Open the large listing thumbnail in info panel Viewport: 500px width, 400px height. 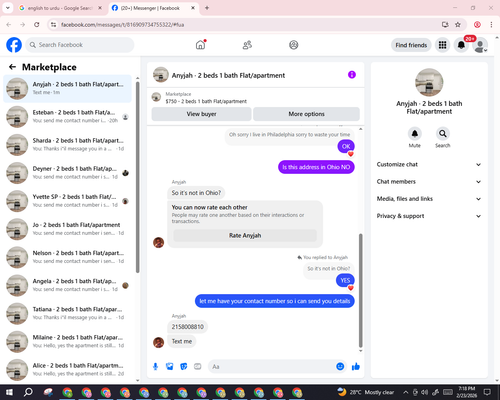(x=429, y=82)
